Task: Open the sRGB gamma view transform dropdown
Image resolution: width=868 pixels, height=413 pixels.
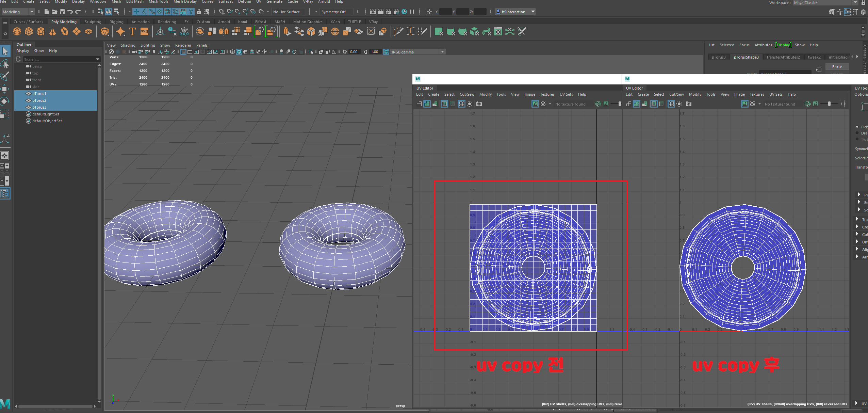Action: [x=442, y=52]
